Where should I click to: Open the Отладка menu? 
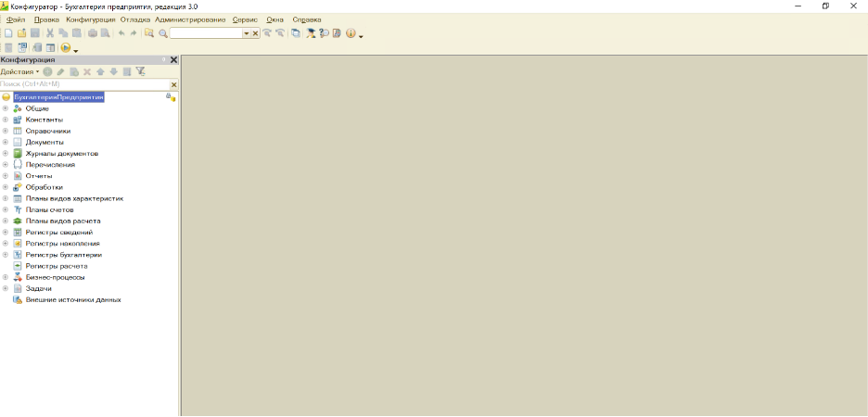pyautogui.click(x=135, y=19)
